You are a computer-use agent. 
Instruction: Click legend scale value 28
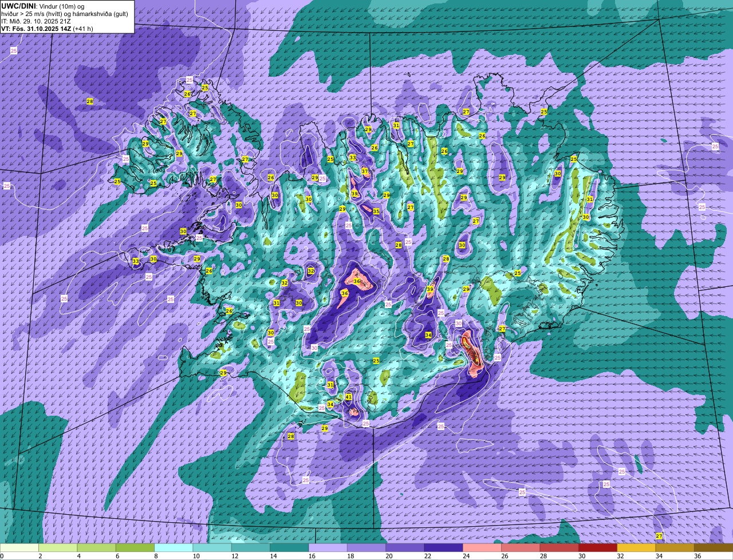pyautogui.click(x=543, y=556)
